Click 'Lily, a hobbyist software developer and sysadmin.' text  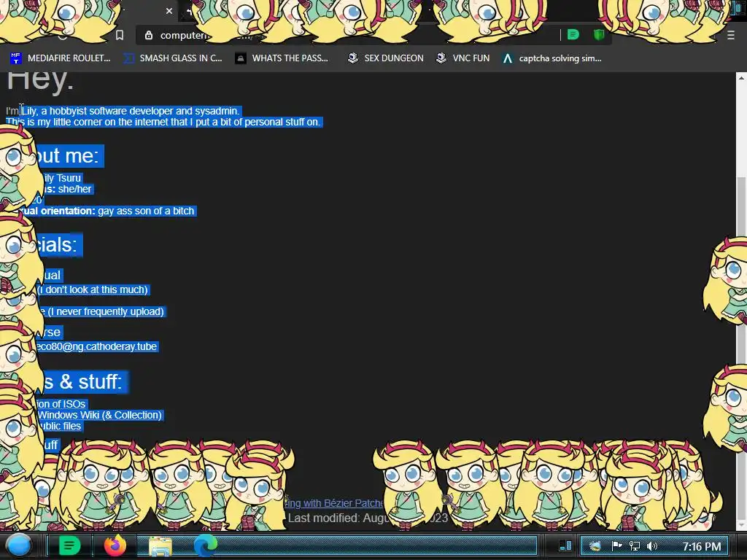pyautogui.click(x=131, y=111)
